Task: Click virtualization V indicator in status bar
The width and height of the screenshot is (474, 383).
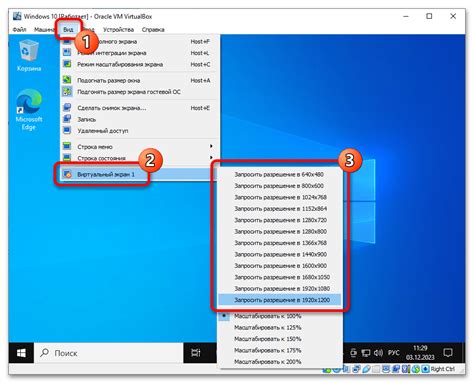Action: pyautogui.click(x=405, y=369)
